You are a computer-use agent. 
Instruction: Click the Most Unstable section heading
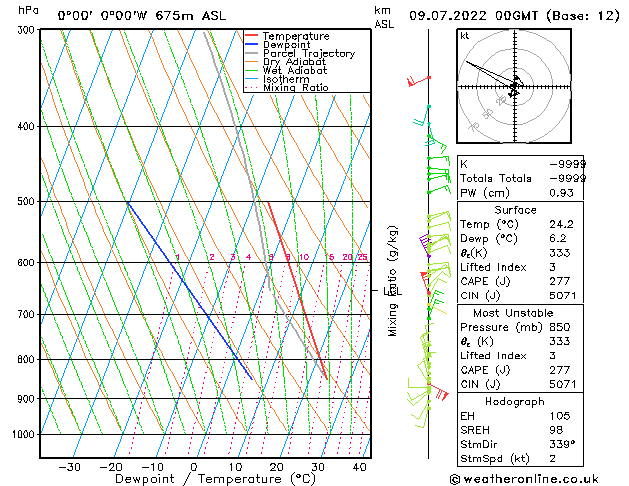[x=513, y=313]
